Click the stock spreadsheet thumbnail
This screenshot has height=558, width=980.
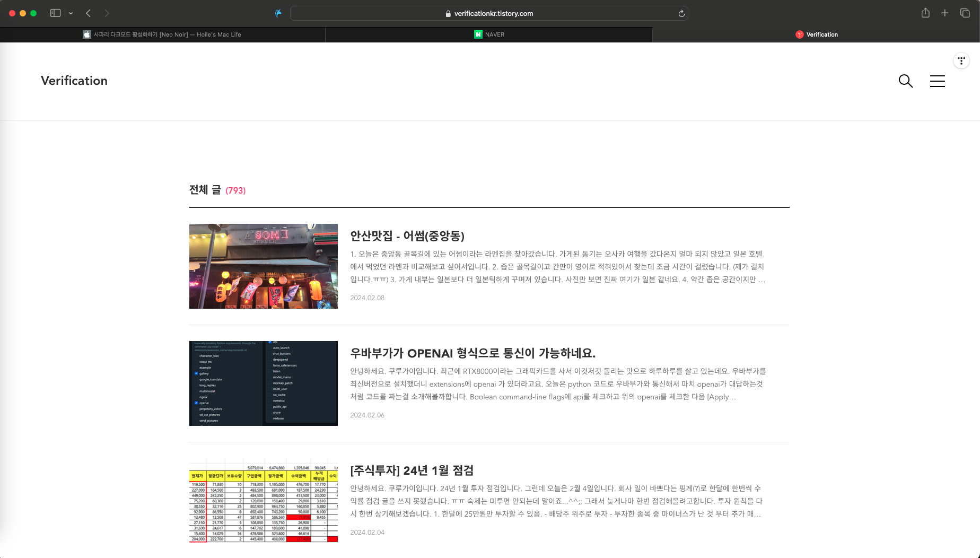click(x=264, y=501)
